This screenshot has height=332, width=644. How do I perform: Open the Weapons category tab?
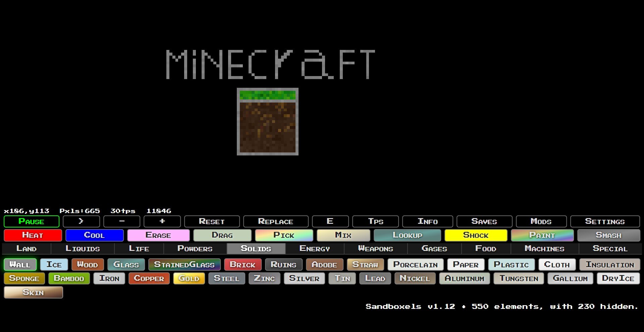click(375, 249)
